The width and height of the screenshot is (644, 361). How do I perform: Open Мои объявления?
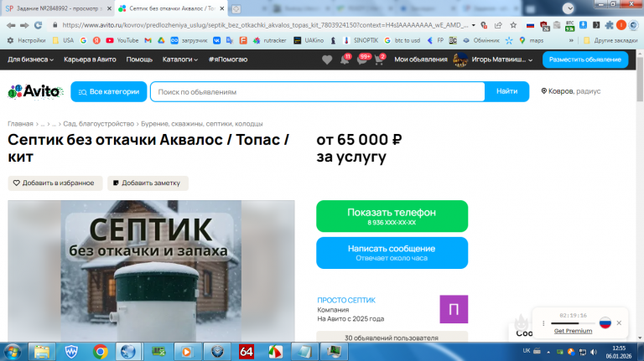[x=421, y=59]
